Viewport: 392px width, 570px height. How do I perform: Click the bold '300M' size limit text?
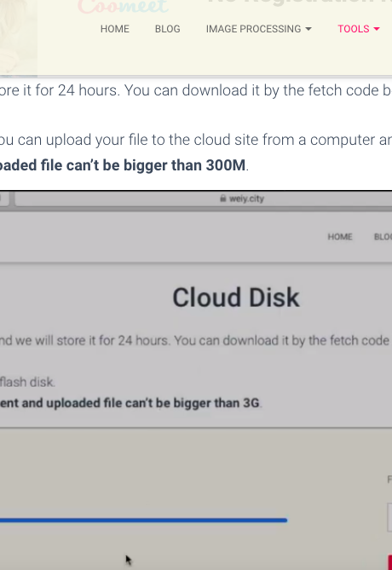[226, 165]
